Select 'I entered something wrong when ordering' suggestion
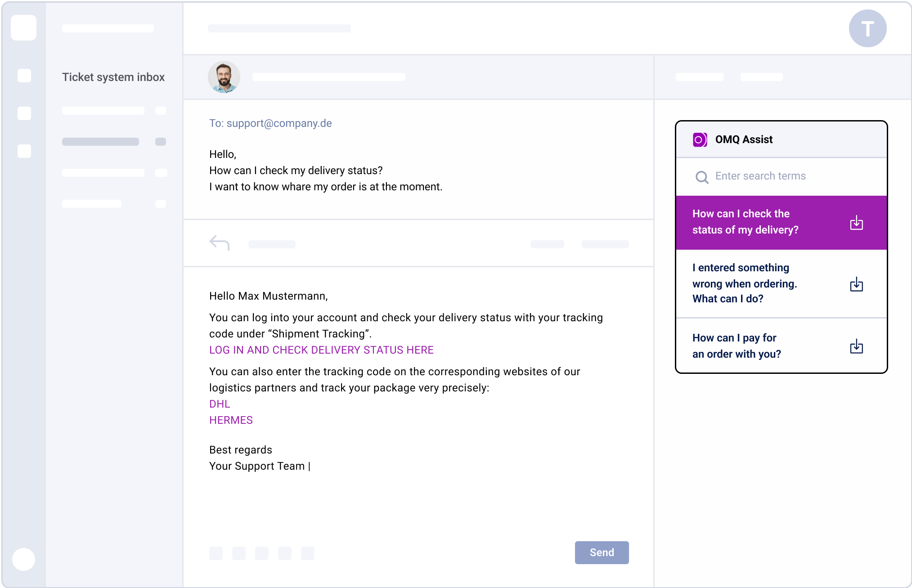Image resolution: width=912 pixels, height=588 pixels. 781,283
